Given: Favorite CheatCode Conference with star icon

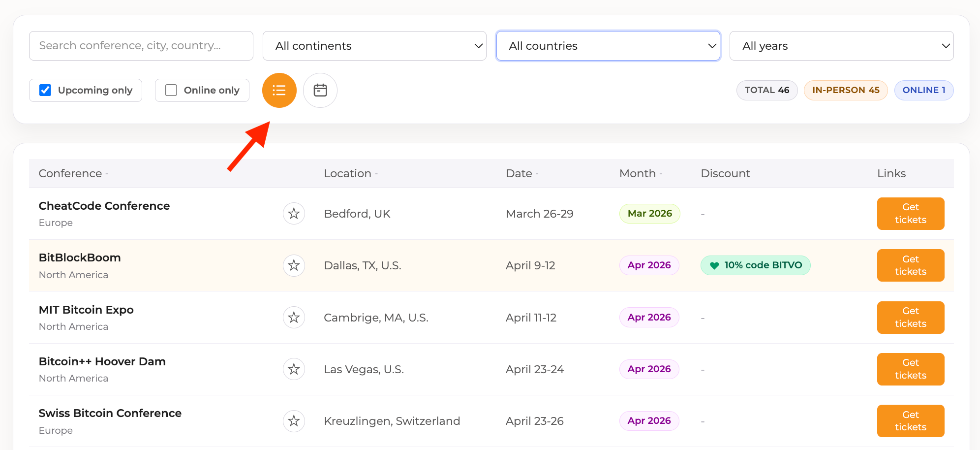Looking at the screenshot, I should coord(294,214).
